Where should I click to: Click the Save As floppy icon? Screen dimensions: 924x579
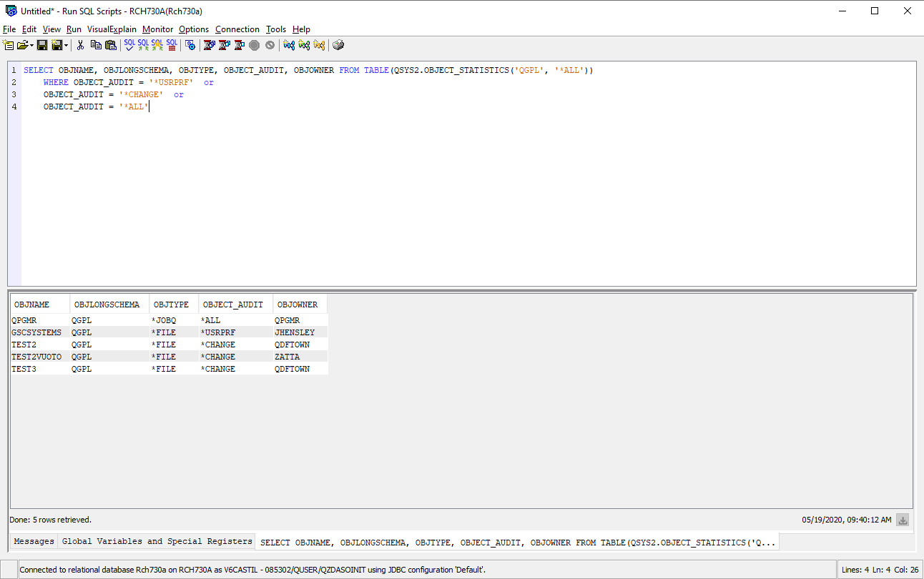coord(57,45)
